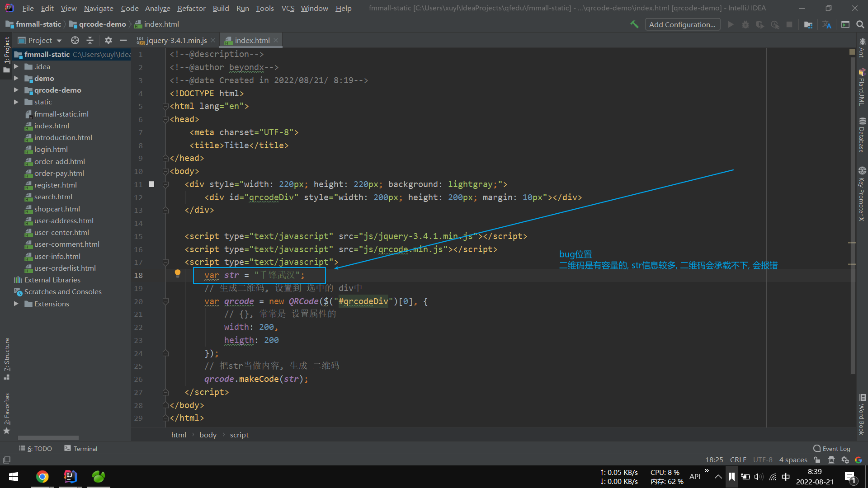Expand the .idea folder
Screen dimensions: 868x488
click(16, 66)
